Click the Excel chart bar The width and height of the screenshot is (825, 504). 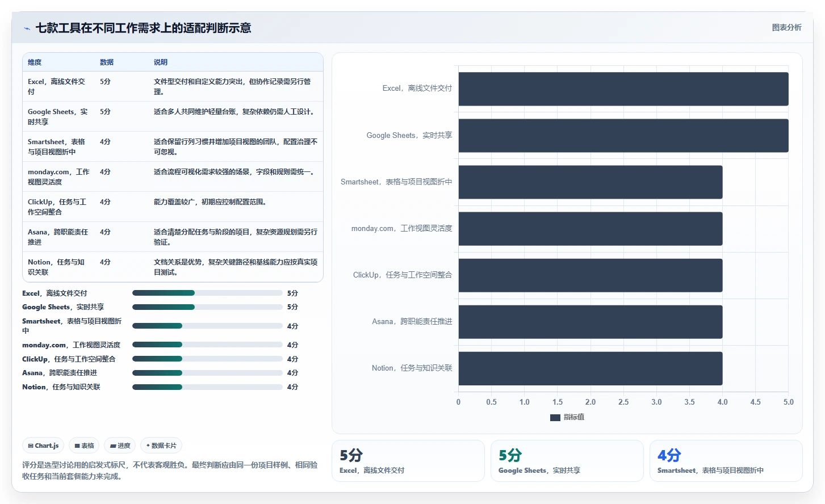click(x=623, y=89)
